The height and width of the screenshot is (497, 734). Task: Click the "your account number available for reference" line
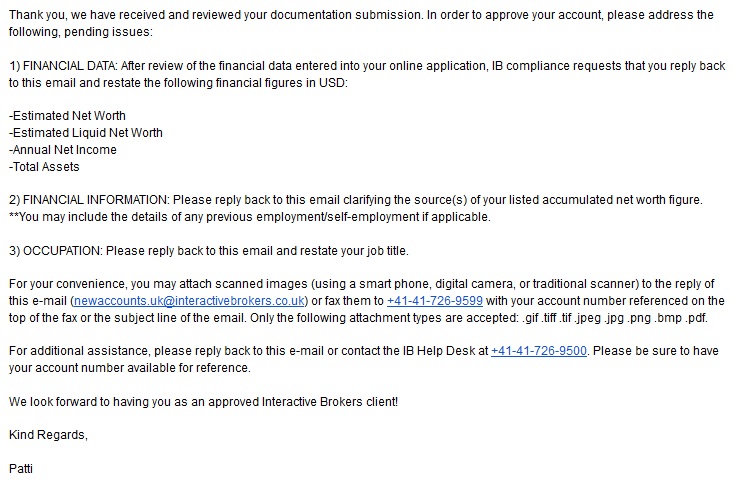click(130, 368)
